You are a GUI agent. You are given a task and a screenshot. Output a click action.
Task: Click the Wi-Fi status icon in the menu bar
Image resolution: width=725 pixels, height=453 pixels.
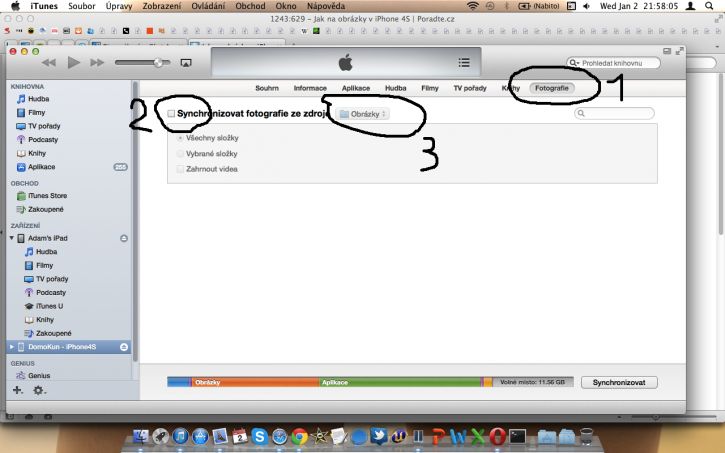click(x=473, y=6)
